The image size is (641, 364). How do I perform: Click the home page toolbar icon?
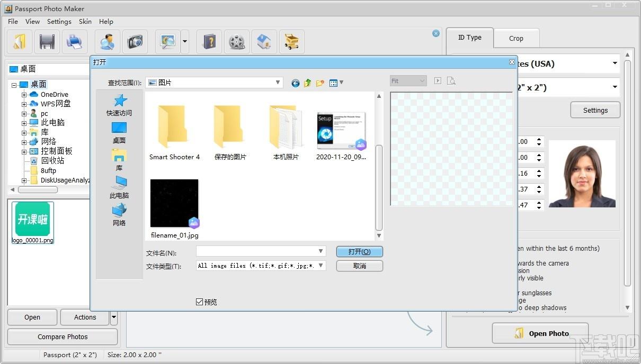[264, 42]
